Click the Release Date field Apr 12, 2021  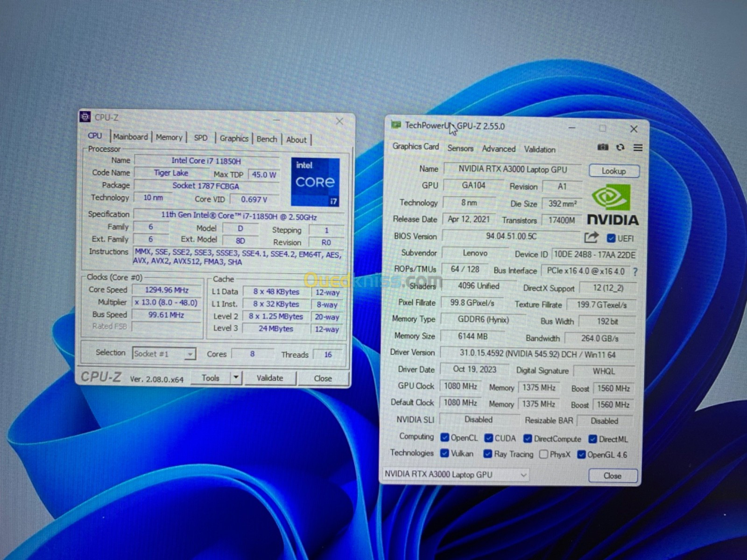tap(469, 219)
